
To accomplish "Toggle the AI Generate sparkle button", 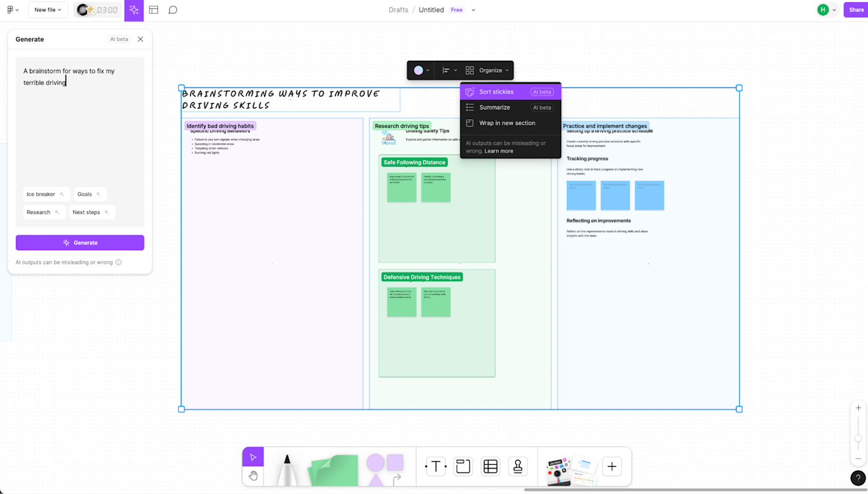I will [134, 10].
